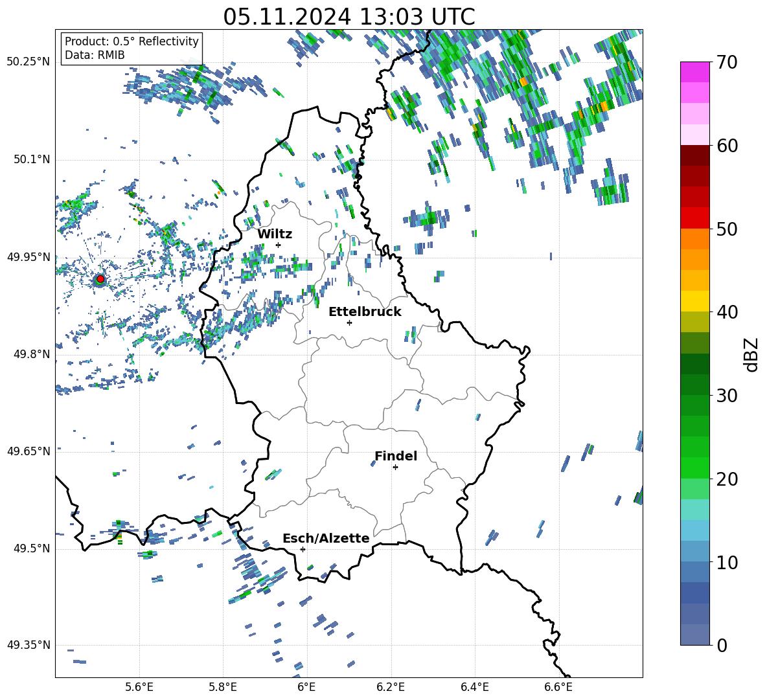Click the 0 value on colorbar

point(721,645)
